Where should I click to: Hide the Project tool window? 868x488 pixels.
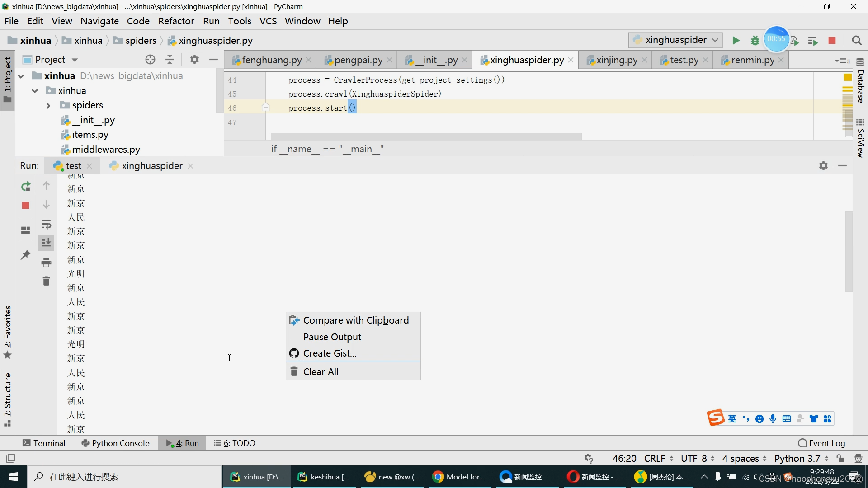213,60
